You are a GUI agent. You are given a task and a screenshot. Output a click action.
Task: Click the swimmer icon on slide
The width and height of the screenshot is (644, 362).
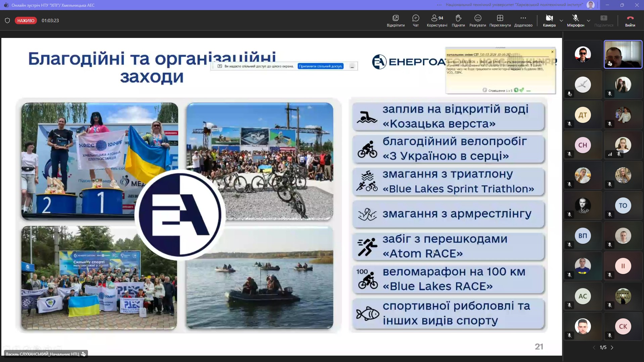pyautogui.click(x=367, y=117)
